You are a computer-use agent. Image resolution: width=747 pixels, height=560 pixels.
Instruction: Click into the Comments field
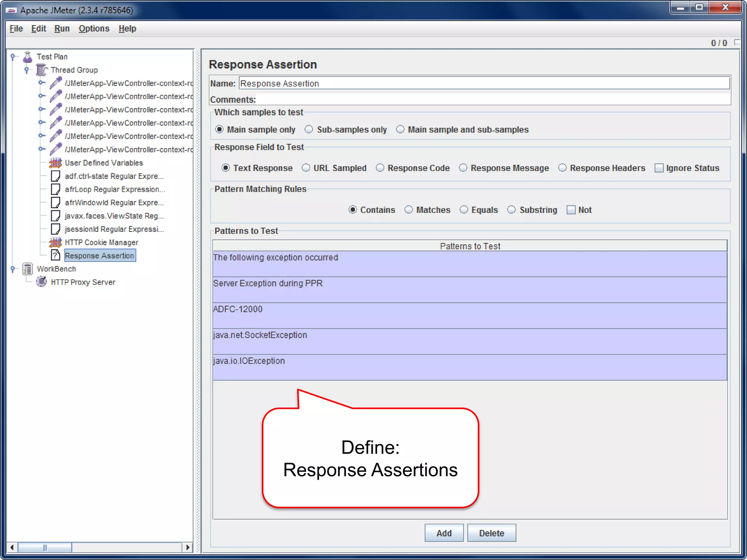pos(493,99)
